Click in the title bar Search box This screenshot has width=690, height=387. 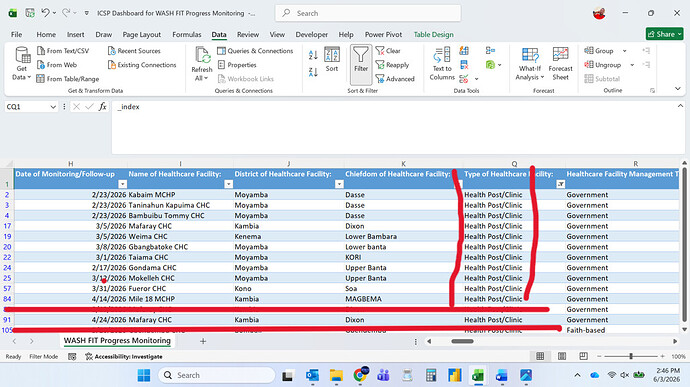point(368,13)
